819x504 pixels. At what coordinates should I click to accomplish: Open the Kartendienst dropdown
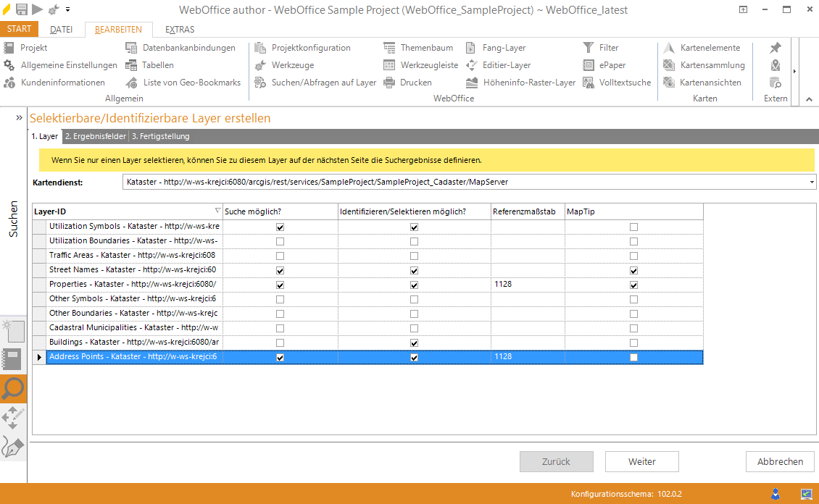click(812, 182)
